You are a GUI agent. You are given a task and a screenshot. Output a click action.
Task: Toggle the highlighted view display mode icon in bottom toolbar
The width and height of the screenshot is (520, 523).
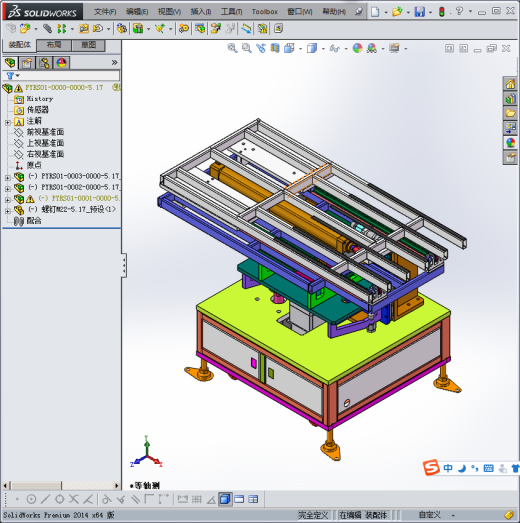tap(225, 499)
